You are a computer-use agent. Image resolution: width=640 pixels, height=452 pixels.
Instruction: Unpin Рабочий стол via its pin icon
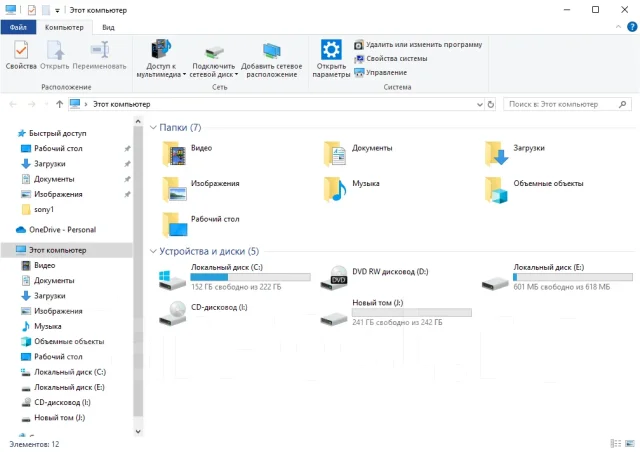pyautogui.click(x=127, y=149)
